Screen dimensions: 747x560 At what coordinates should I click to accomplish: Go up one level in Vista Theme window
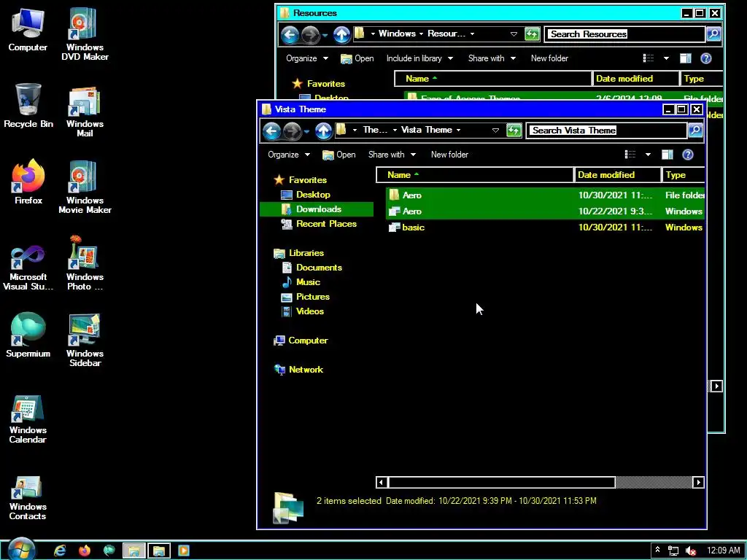click(323, 131)
